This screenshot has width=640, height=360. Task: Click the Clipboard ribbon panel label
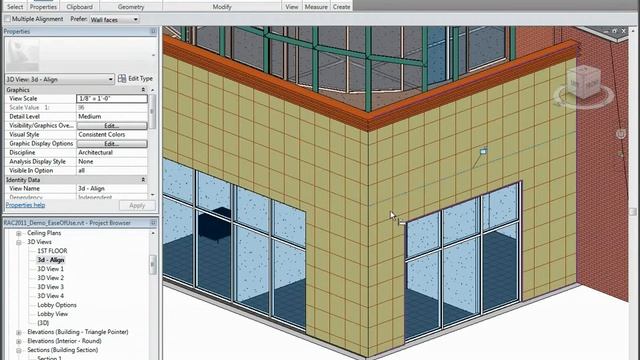click(x=79, y=7)
